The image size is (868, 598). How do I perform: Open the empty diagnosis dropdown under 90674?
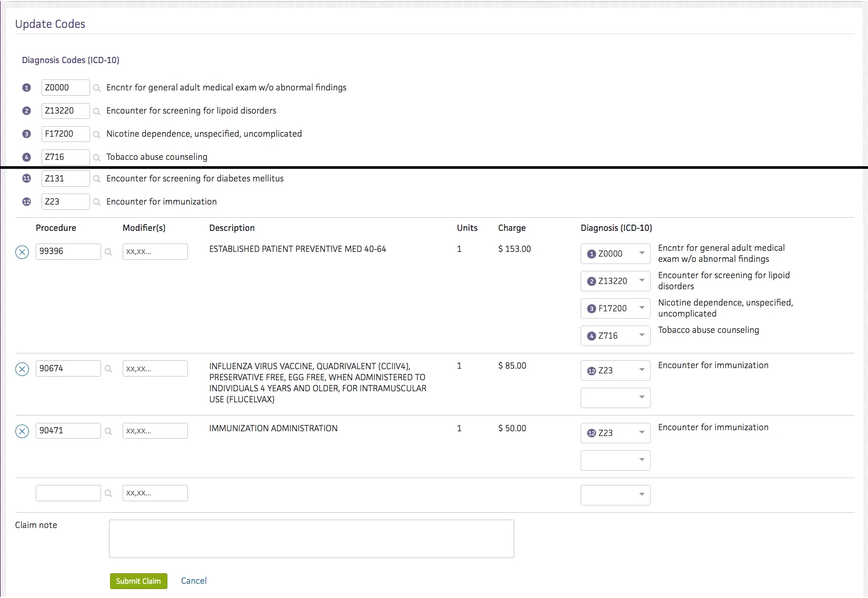(x=615, y=398)
